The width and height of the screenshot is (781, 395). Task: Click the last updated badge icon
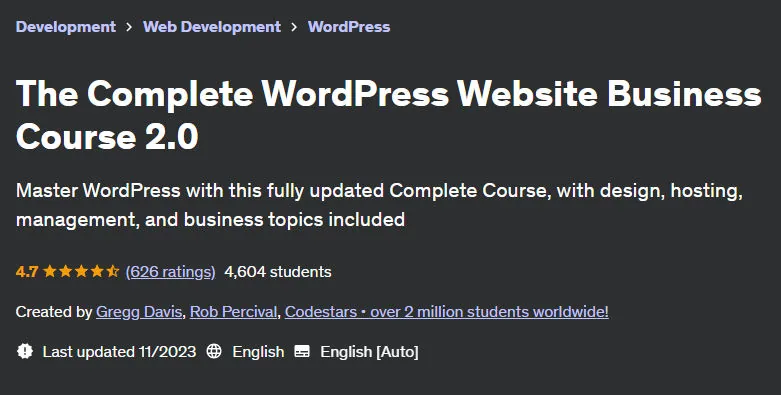click(25, 352)
